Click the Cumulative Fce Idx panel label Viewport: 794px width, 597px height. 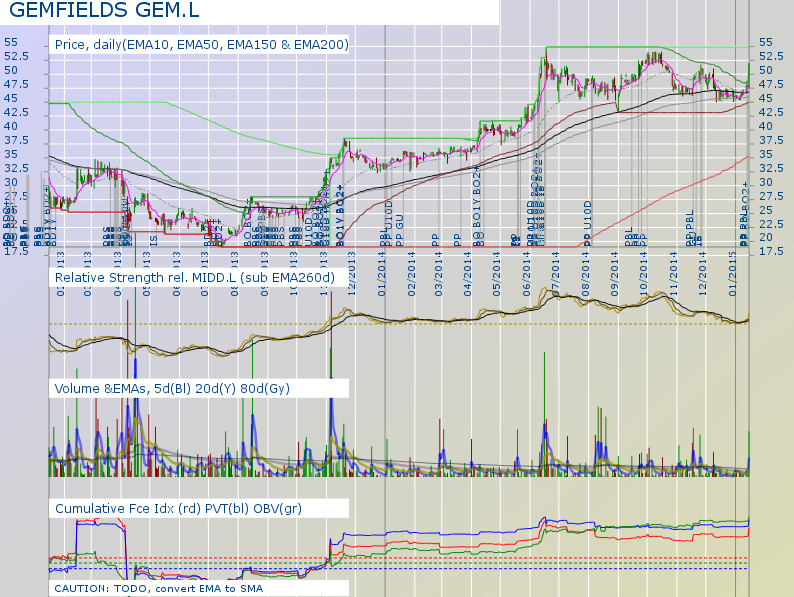pos(178,508)
